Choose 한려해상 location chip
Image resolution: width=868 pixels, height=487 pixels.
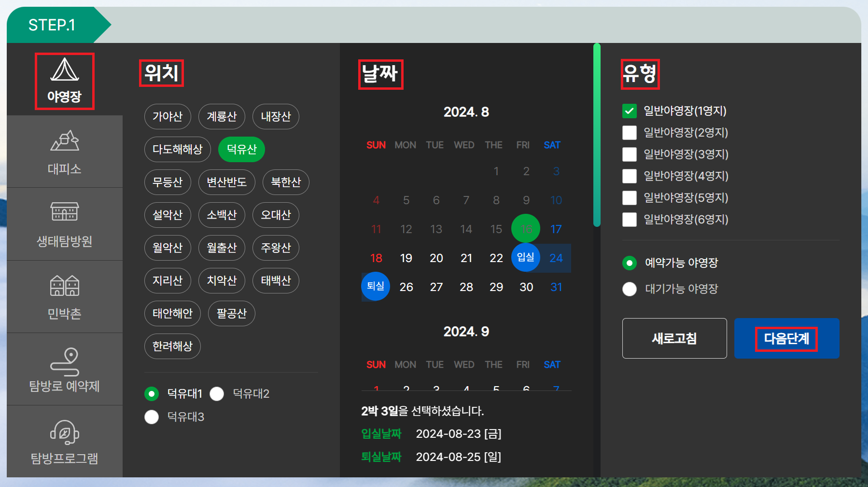coord(172,347)
